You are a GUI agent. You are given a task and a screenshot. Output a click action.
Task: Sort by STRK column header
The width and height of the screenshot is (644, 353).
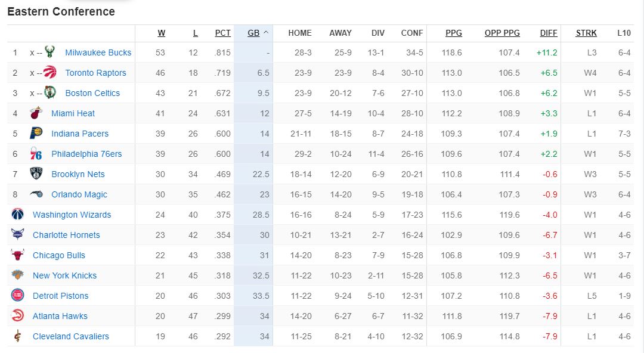(586, 33)
